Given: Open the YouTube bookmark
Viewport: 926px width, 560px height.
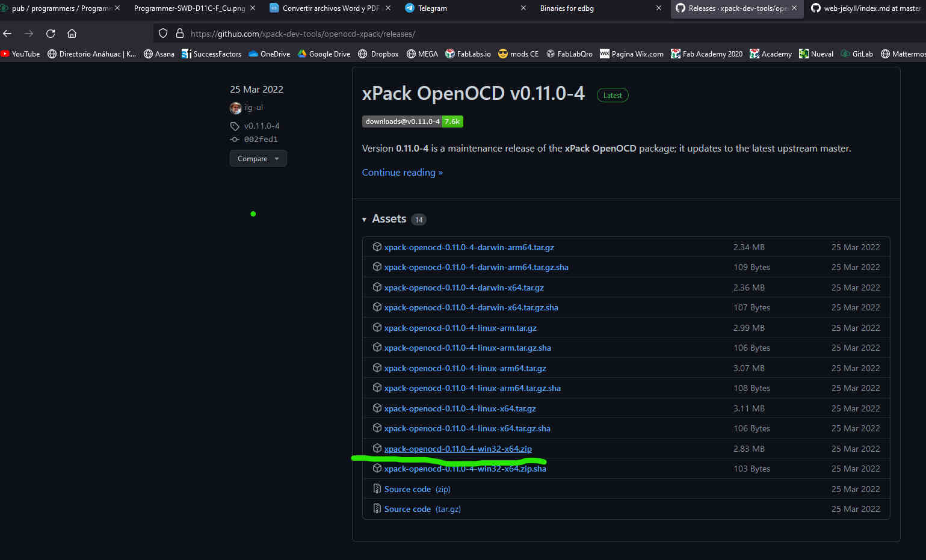Looking at the screenshot, I should coord(20,54).
